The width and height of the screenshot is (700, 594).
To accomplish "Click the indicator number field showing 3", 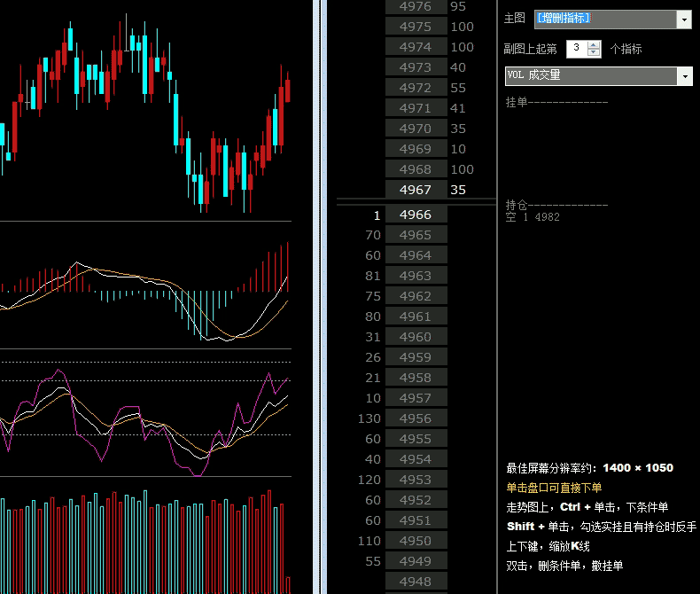I will coord(577,49).
